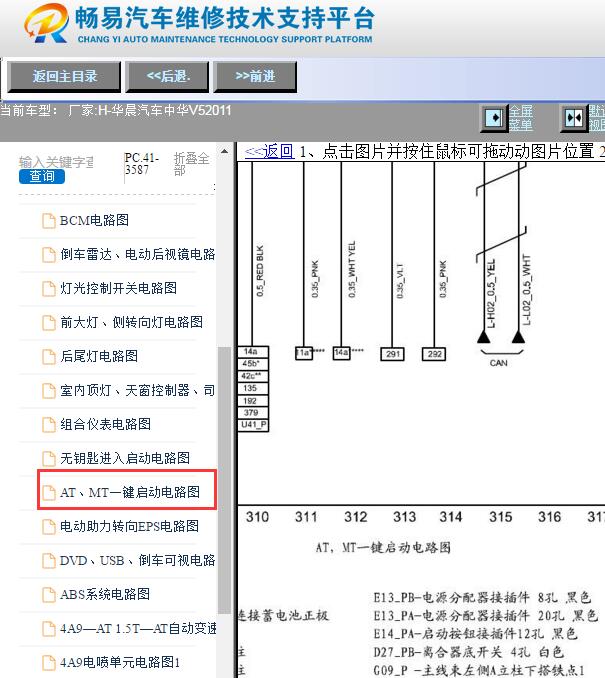Click the 返回主目录 button
This screenshot has width=605, height=678.
pyautogui.click(x=64, y=77)
